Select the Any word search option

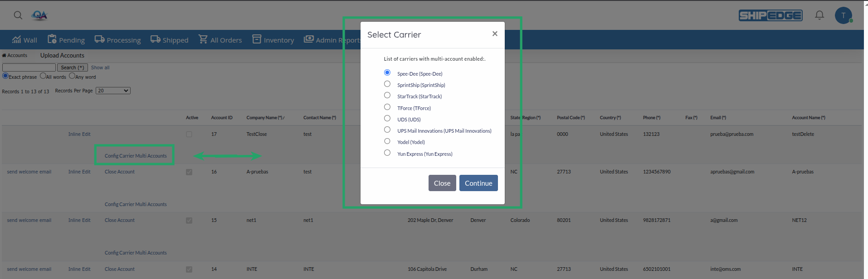(72, 76)
